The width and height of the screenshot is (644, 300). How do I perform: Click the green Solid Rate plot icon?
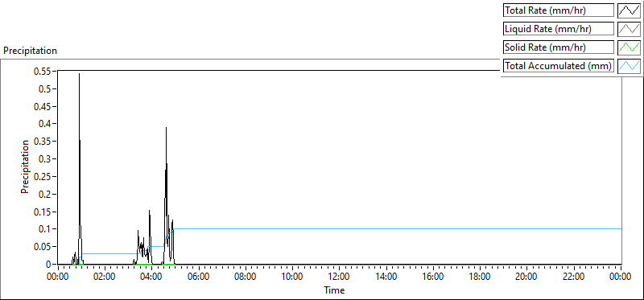pos(630,47)
